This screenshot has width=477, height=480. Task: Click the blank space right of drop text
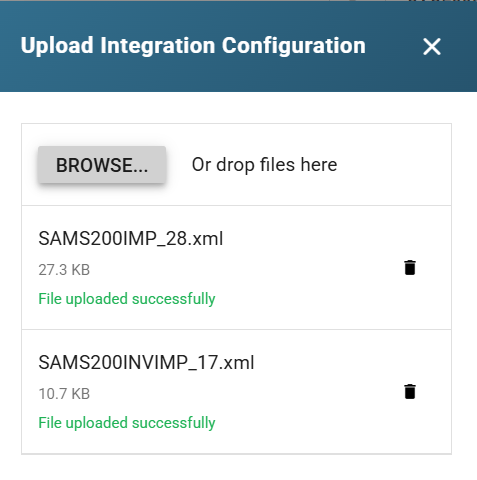393,165
